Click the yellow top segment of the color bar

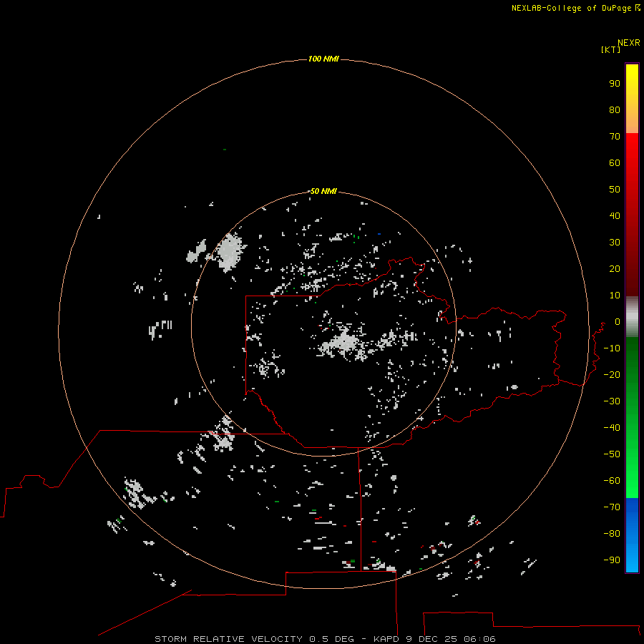632,99
